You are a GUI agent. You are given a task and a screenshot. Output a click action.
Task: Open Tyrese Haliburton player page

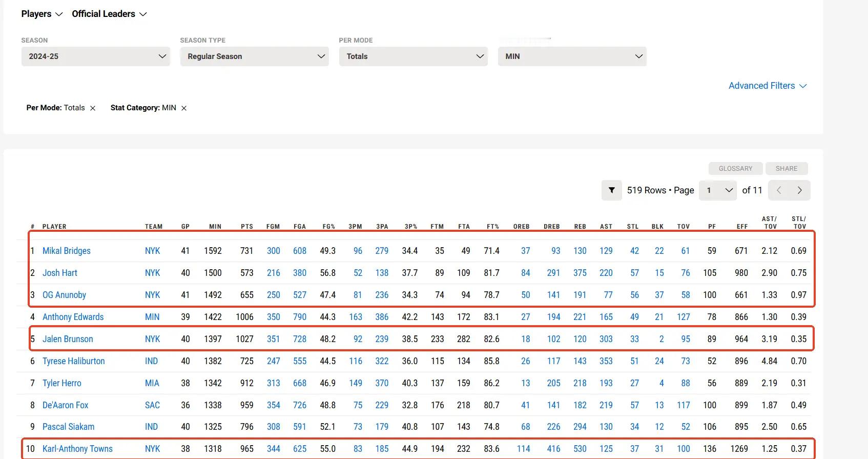click(73, 361)
